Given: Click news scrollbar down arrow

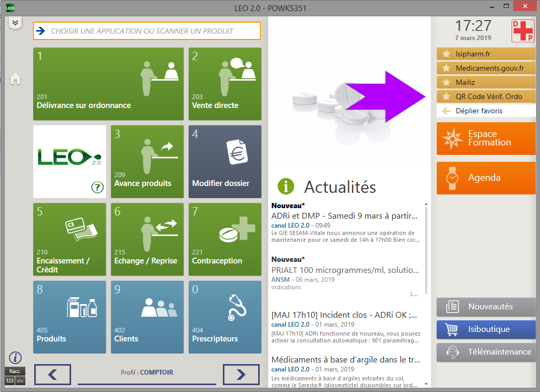Looking at the screenshot, I should [x=426, y=384].
